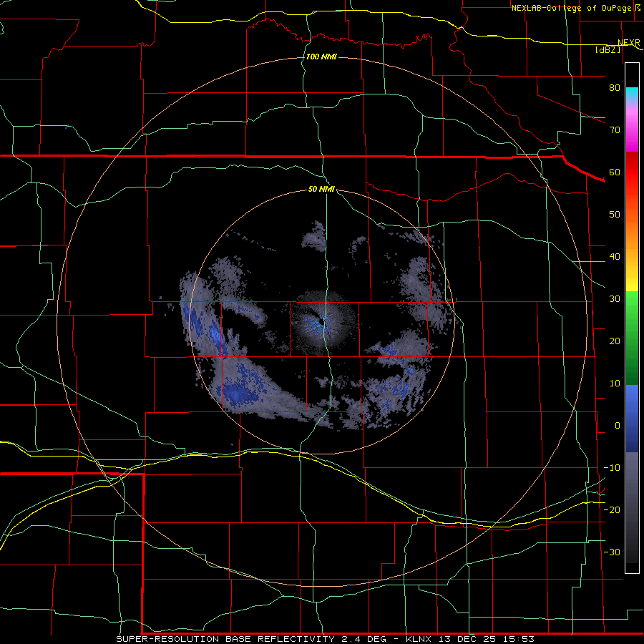The height and width of the screenshot is (644, 644).
Task: Click the 30 value on the dBZ scale
Action: [615, 298]
